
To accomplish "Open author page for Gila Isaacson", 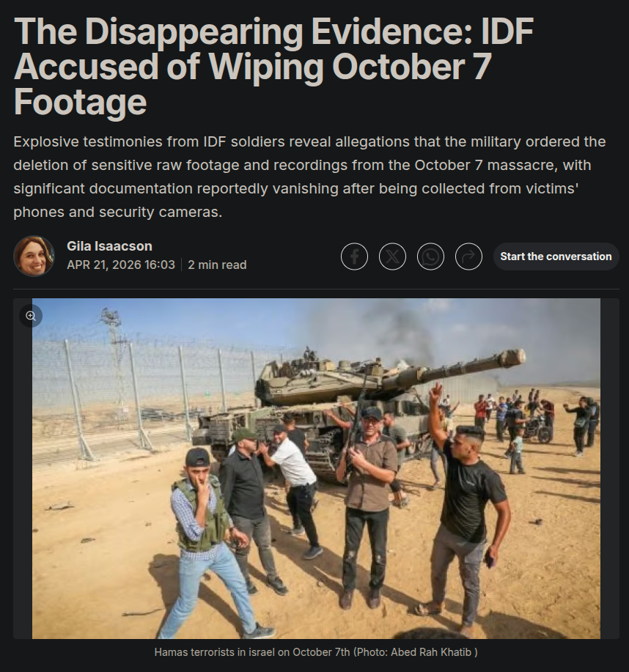I will [109, 246].
